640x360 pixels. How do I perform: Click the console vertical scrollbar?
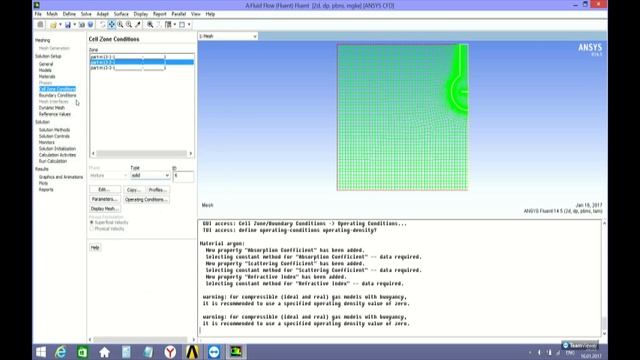(x=604, y=278)
